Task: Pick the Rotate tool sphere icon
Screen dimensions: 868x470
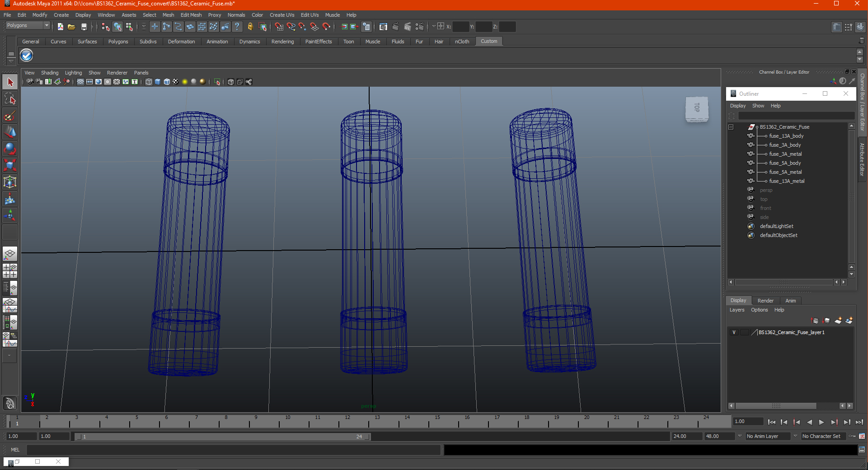Action: [x=10, y=149]
